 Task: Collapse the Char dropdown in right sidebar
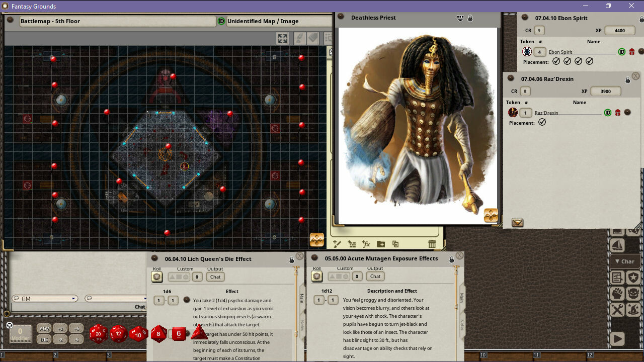(x=625, y=261)
